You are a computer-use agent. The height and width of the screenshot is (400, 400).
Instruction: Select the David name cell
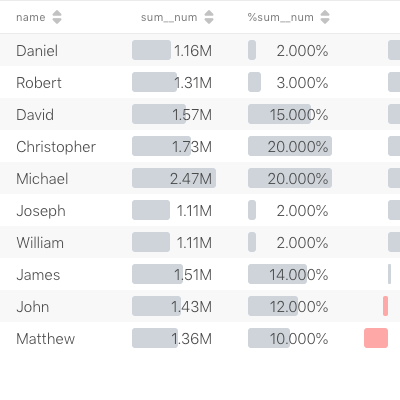[x=35, y=115]
